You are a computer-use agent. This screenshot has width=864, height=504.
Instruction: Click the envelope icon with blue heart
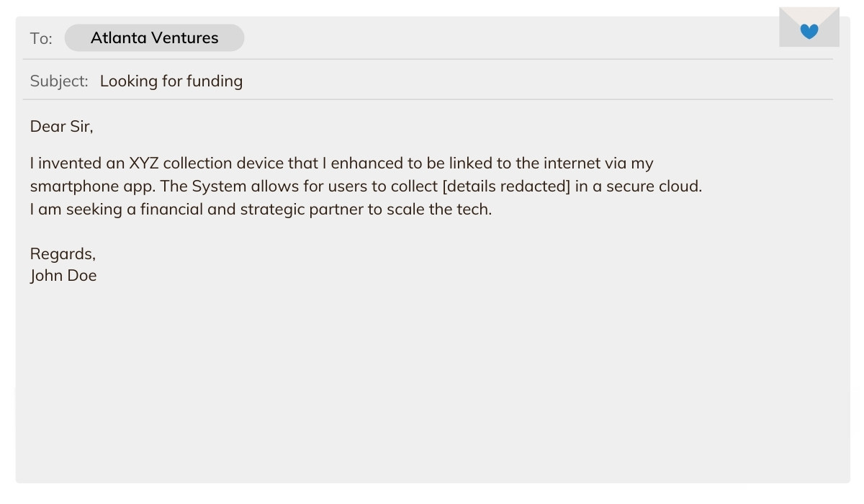click(x=809, y=27)
